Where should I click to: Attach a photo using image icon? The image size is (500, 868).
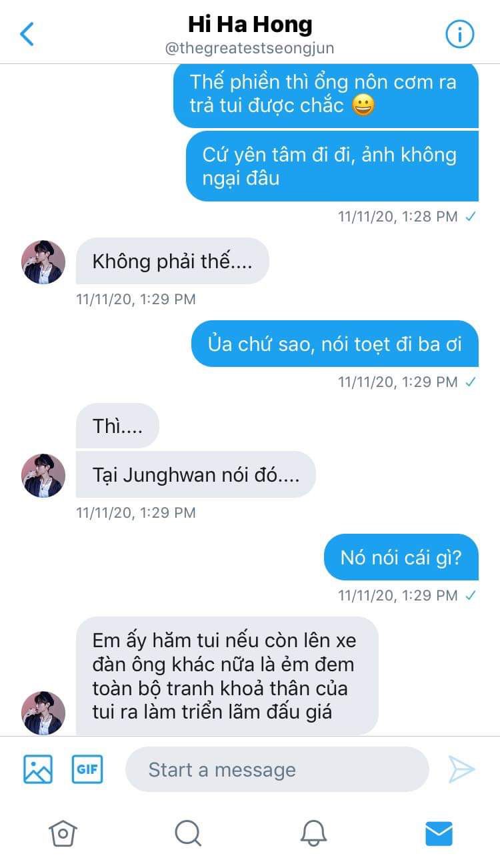38,769
